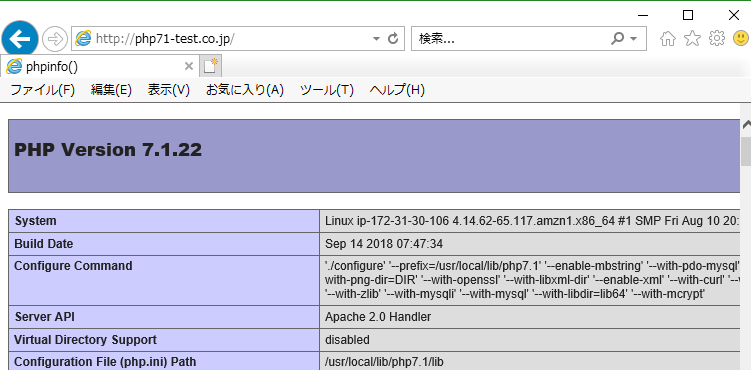The height and width of the screenshot is (370, 751).
Task: Open the Home page icon
Action: pyautogui.click(x=668, y=39)
